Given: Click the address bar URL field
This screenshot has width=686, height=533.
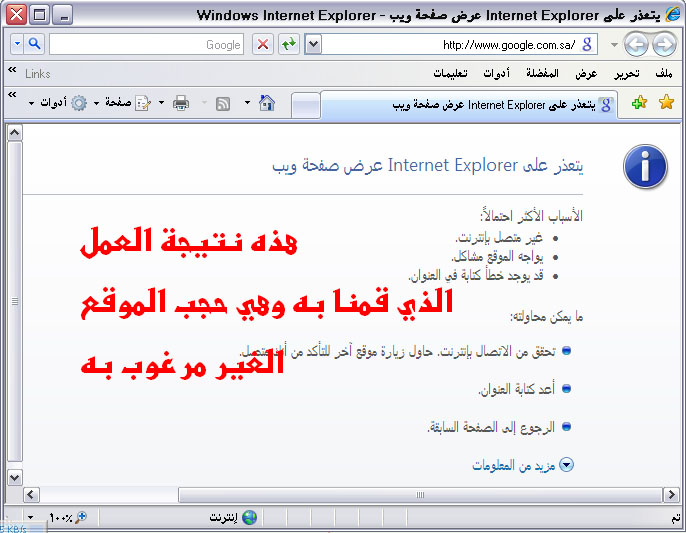Looking at the screenshot, I should point(451,45).
